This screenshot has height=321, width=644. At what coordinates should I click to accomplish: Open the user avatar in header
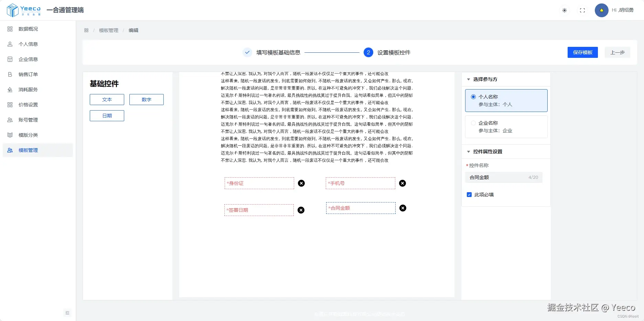tap(602, 10)
